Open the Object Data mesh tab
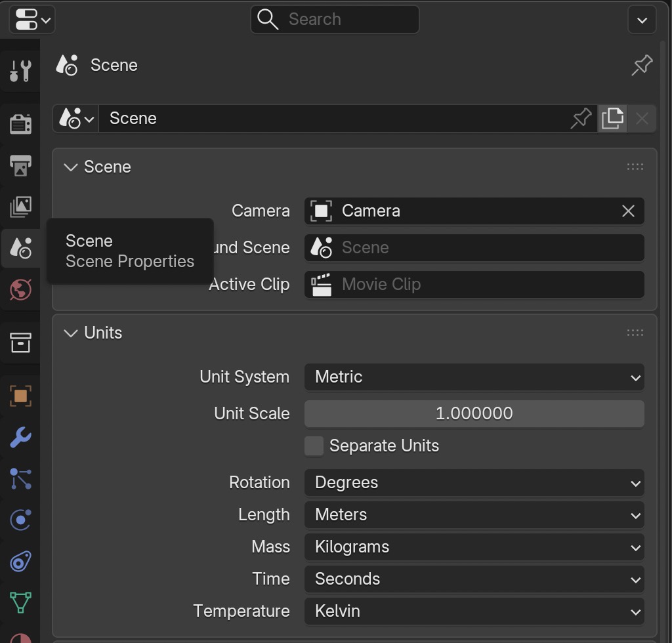Screen dimensions: 672x643 [x=20, y=602]
